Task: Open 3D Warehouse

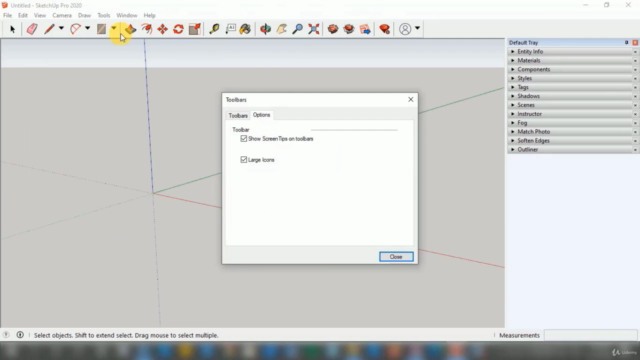Action: tap(333, 29)
